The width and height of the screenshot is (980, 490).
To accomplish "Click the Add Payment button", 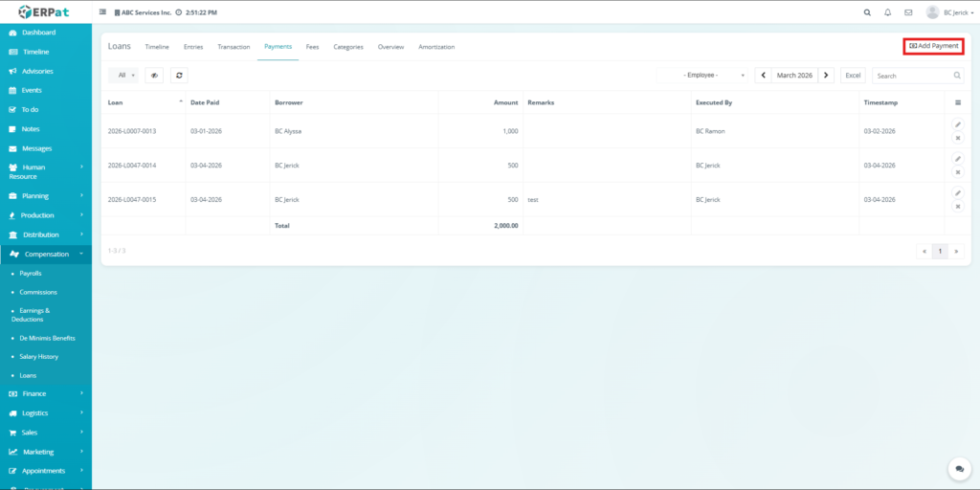I will (933, 46).
